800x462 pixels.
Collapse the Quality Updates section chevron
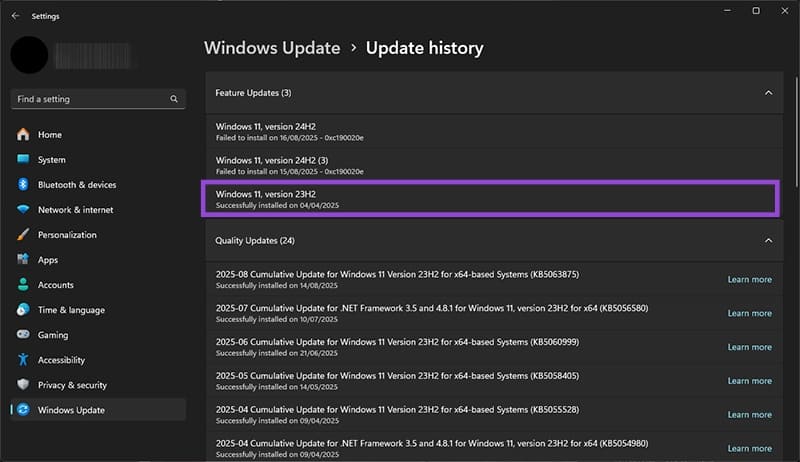[x=768, y=241]
